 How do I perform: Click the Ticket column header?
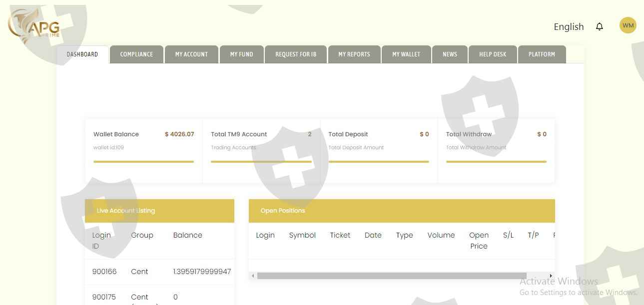[340, 235]
